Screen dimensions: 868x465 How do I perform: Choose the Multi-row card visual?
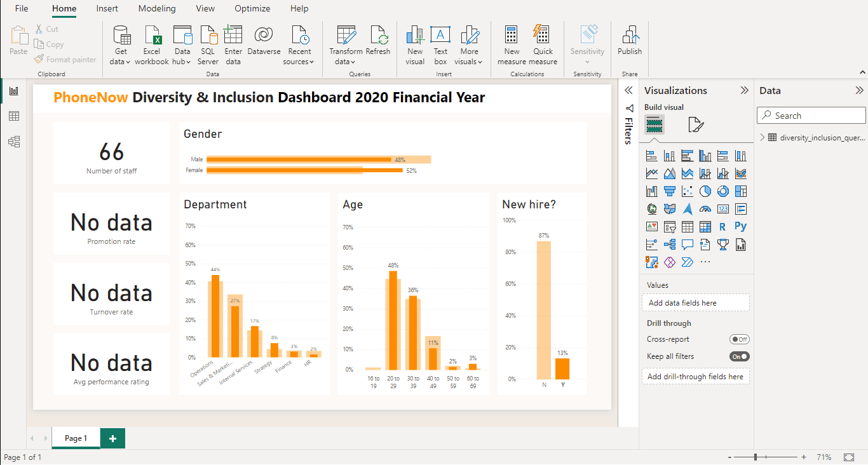(741, 209)
